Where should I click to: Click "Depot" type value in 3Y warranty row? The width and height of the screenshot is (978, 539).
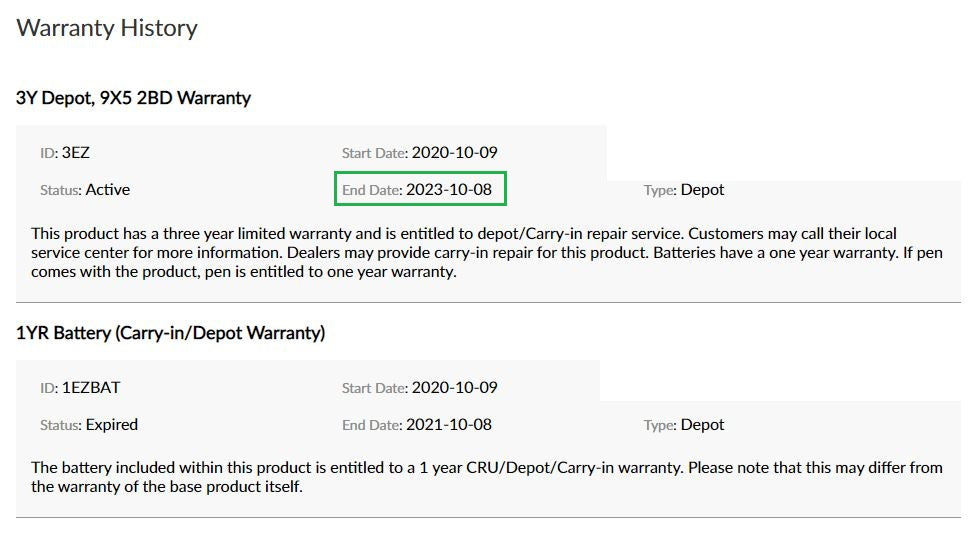click(702, 189)
